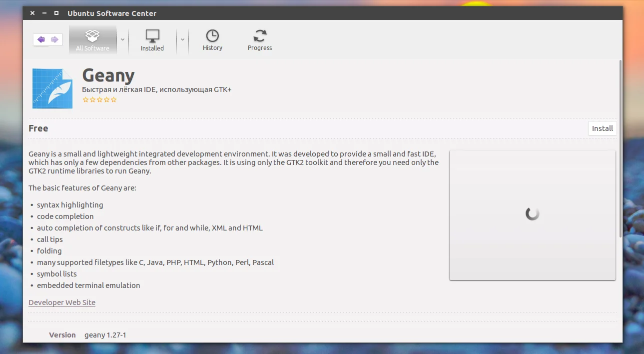Screen dimensions: 644x354
Task: Click the Geany title heading
Action: click(108, 75)
